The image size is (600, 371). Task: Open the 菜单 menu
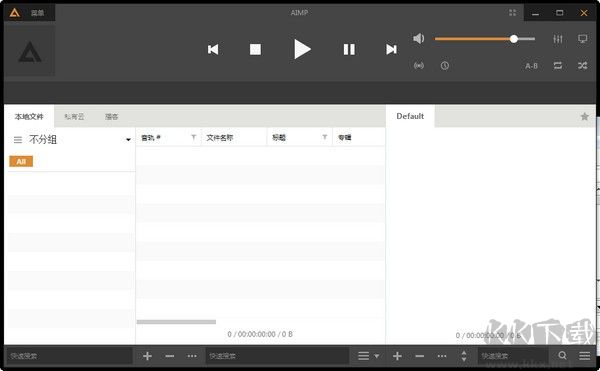[37, 13]
